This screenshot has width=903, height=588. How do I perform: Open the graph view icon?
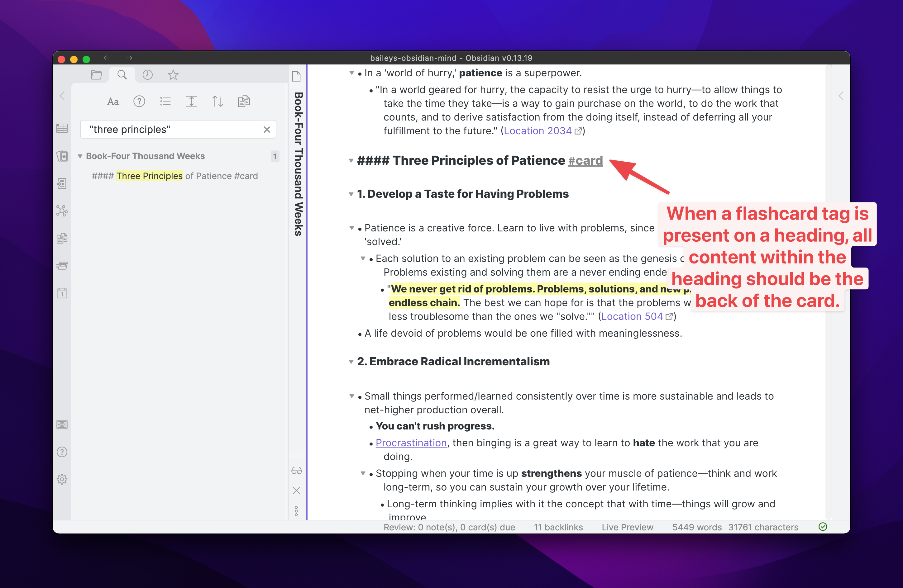click(62, 211)
